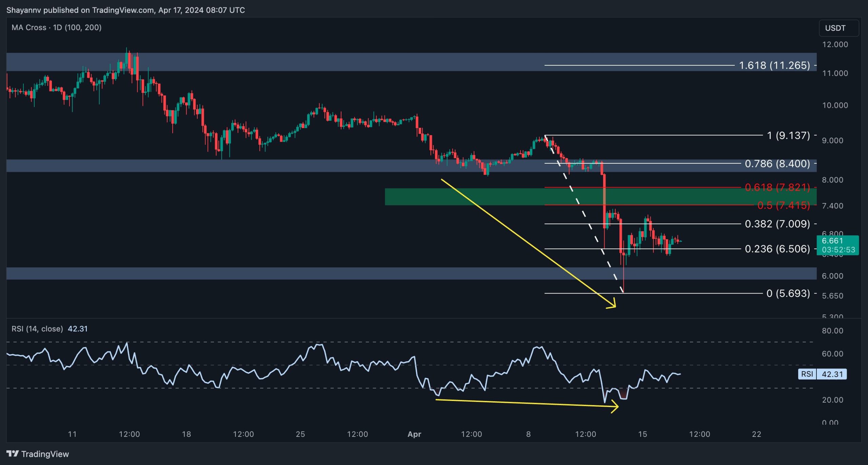Select the RSI (14, close) indicator legend
Screen dimensions: 868x465
click(37, 329)
